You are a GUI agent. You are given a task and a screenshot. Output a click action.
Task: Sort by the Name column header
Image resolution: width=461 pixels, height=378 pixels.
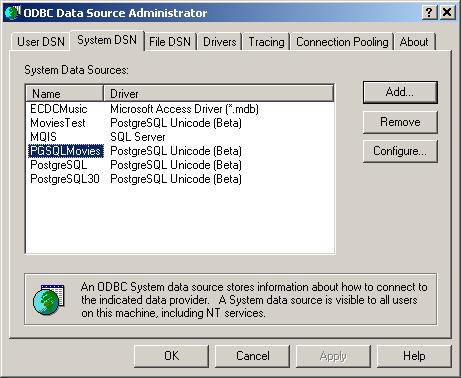[x=65, y=94]
